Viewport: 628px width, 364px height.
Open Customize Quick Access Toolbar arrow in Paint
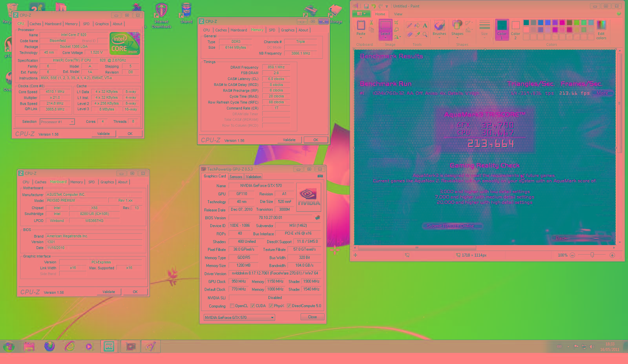click(387, 6)
